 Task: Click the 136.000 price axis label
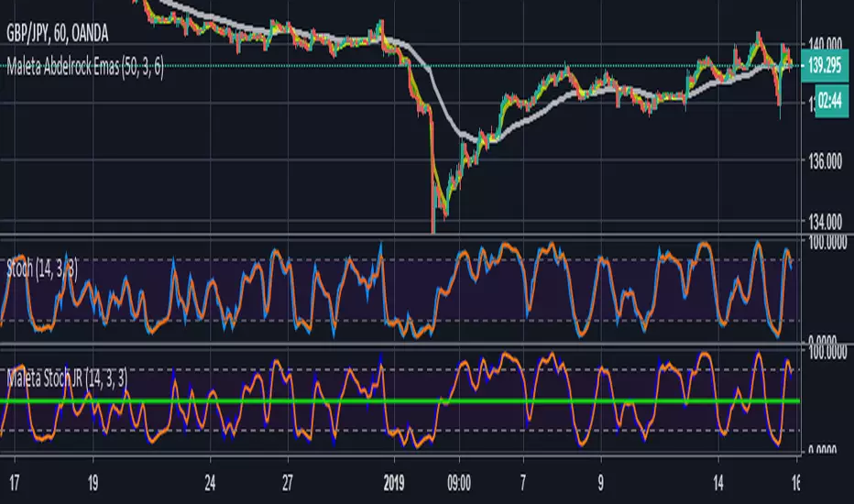pyautogui.click(x=825, y=161)
